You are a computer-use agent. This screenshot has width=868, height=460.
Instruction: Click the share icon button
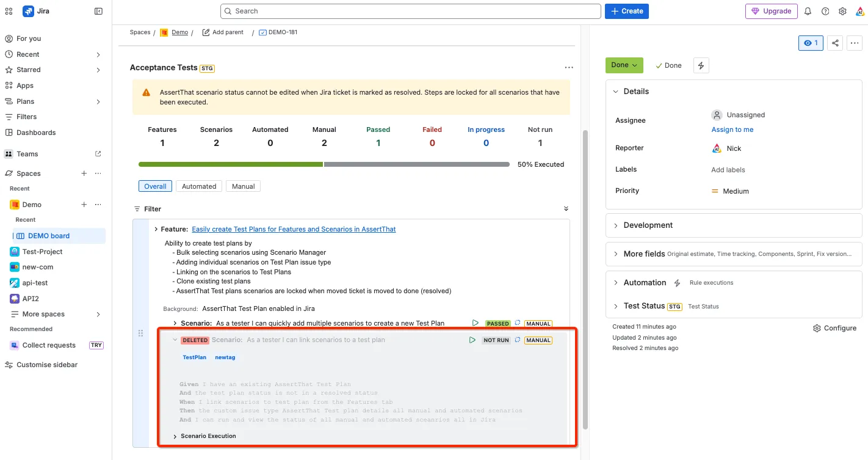click(x=836, y=43)
